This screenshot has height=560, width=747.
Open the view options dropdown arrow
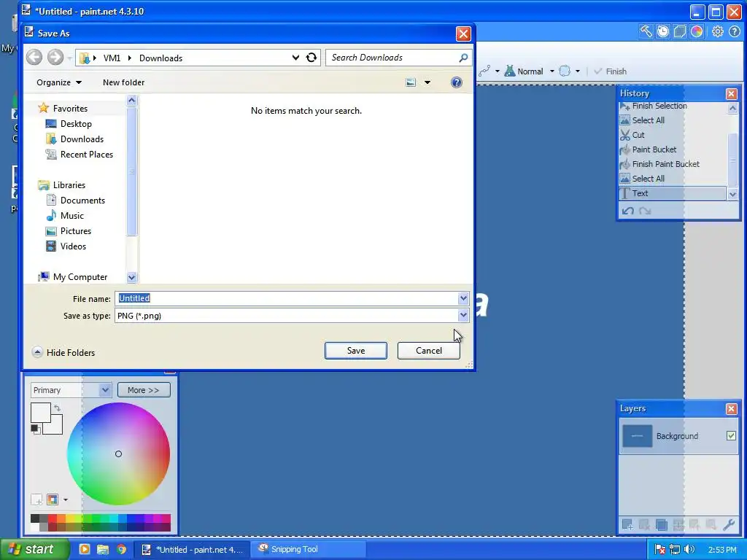pyautogui.click(x=427, y=82)
